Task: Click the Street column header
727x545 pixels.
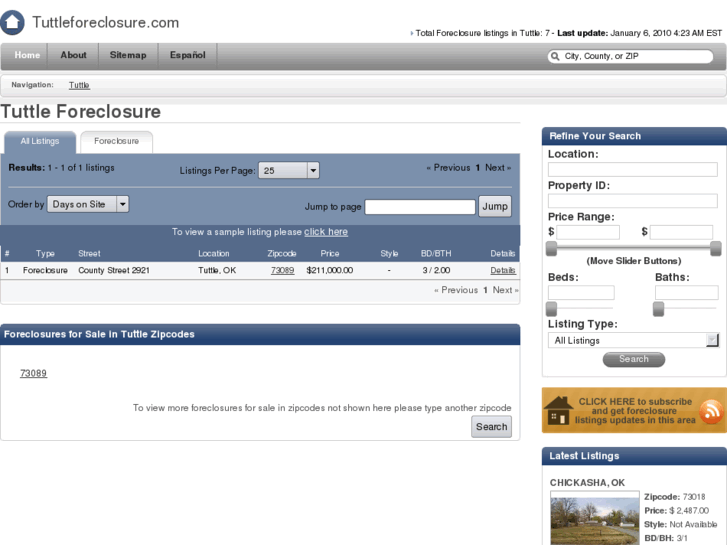Action: (x=89, y=254)
